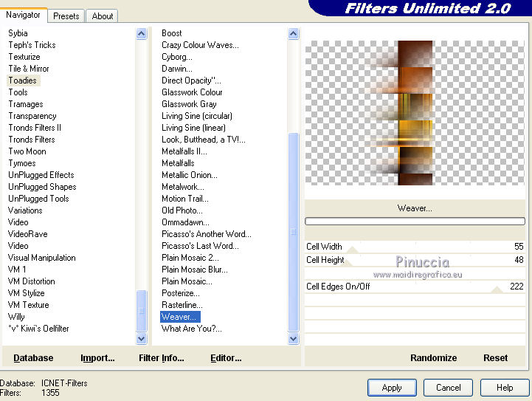Select the Transparency category
532x401 pixels.
point(32,116)
